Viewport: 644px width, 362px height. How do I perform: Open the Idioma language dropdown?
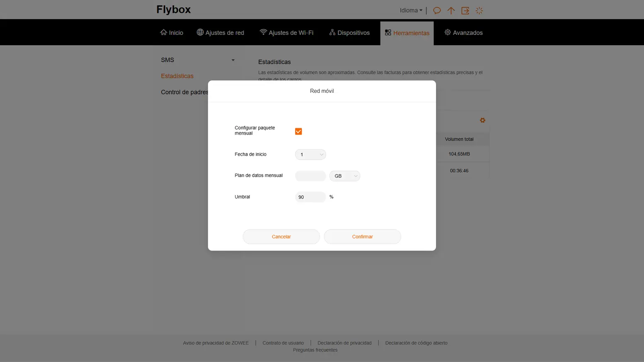coord(411,11)
